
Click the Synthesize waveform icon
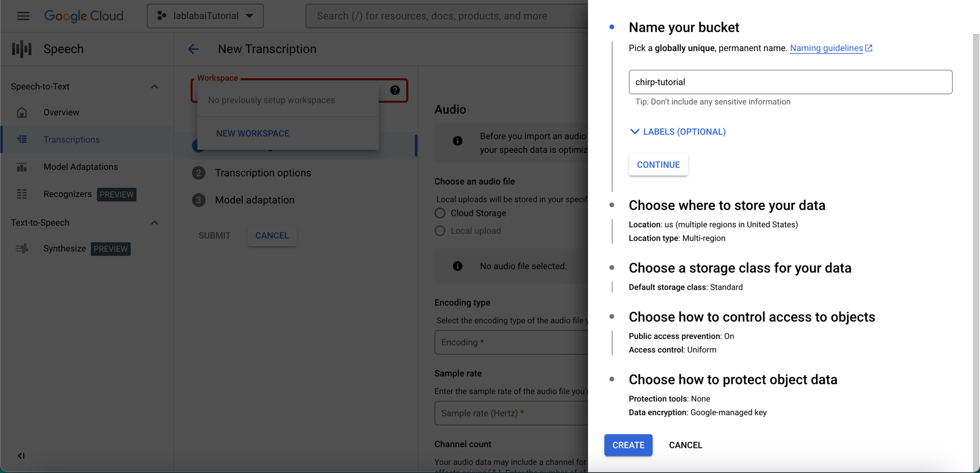click(x=22, y=249)
